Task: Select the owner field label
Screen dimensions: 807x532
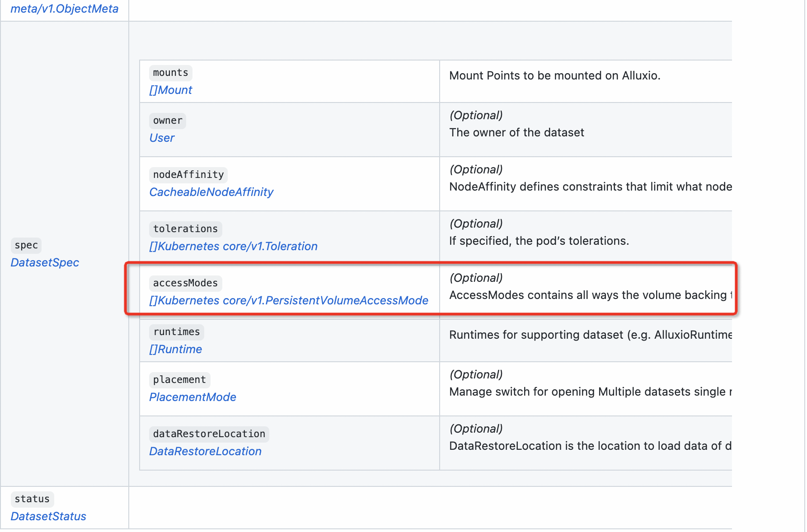Action: click(x=167, y=121)
